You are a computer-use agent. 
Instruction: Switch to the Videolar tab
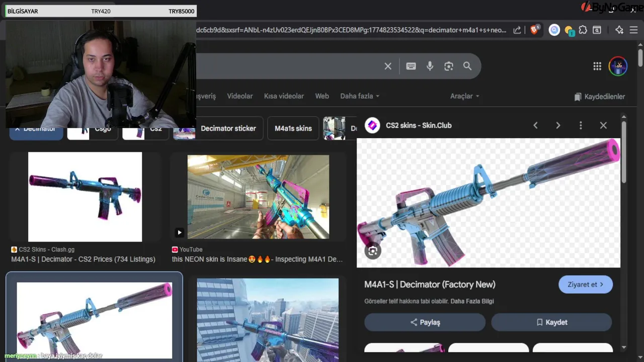coord(240,96)
